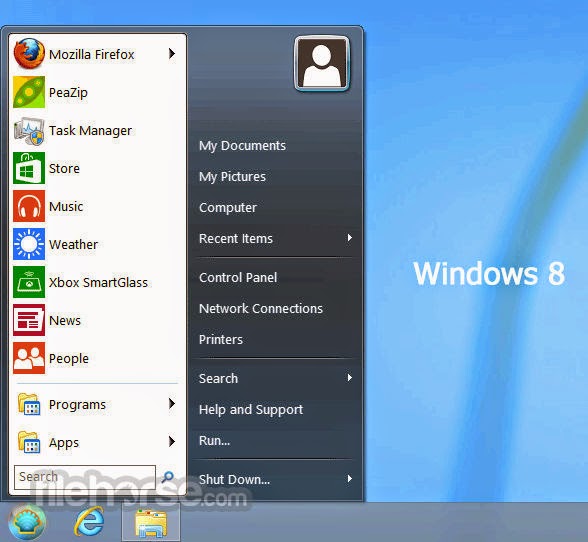Expand Shut Down options arrow
The width and height of the screenshot is (588, 542).
click(350, 479)
